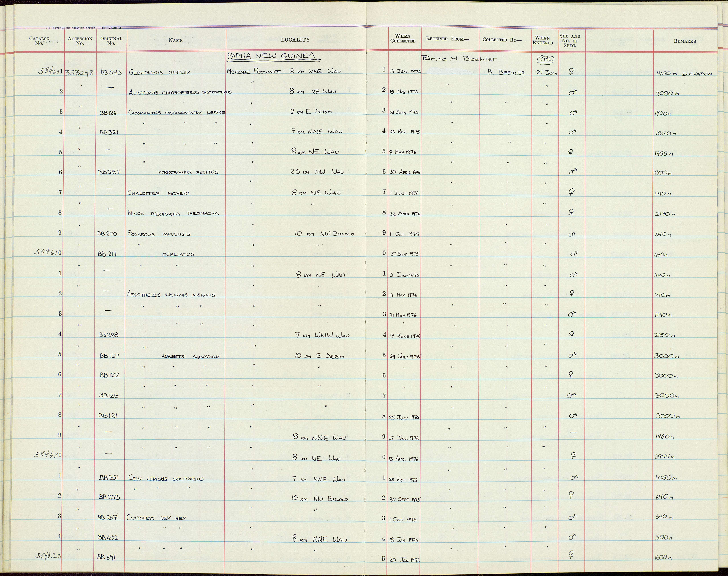
Task: Click the 'Name' column header
Action: (176, 40)
